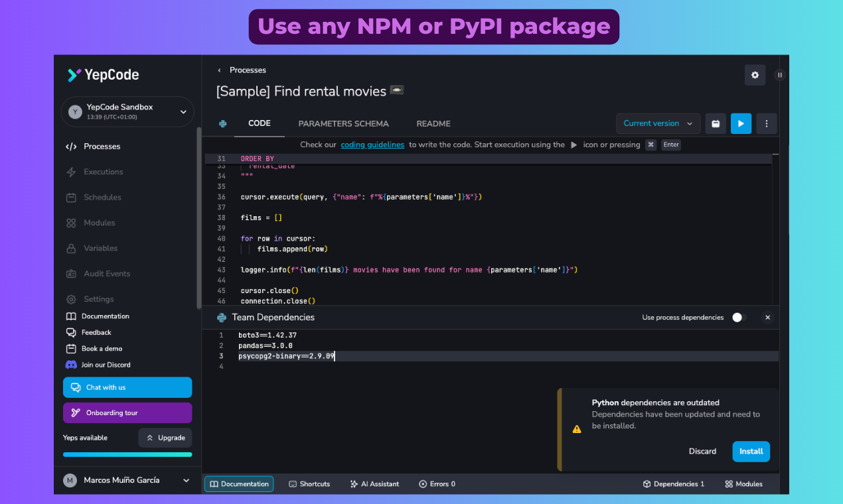
Task: Check the Errors panel in status bar
Action: point(437,483)
